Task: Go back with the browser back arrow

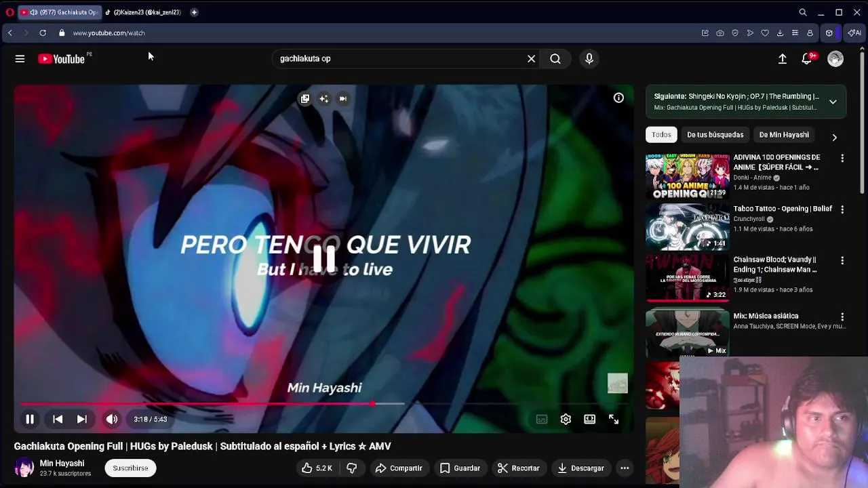Action: (x=10, y=33)
